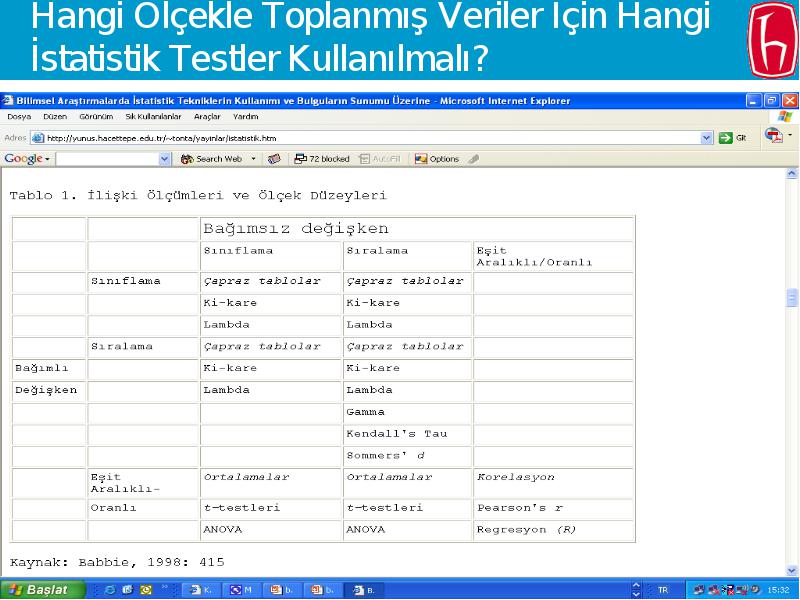This screenshot has height=600, width=800.
Task: Click the Windows flag throbber icon
Action: (x=784, y=117)
